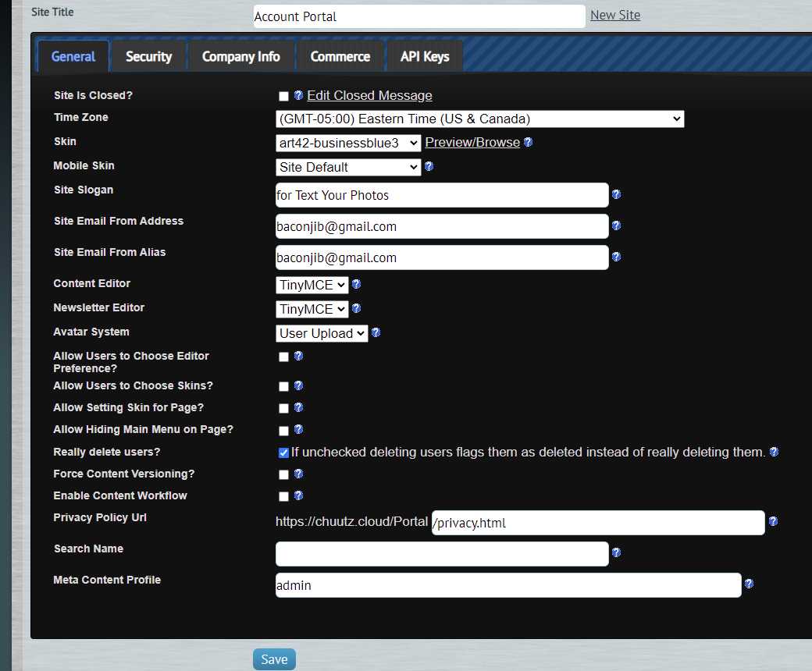The image size is (812, 671).
Task: Click the New Site link
Action: (x=615, y=16)
